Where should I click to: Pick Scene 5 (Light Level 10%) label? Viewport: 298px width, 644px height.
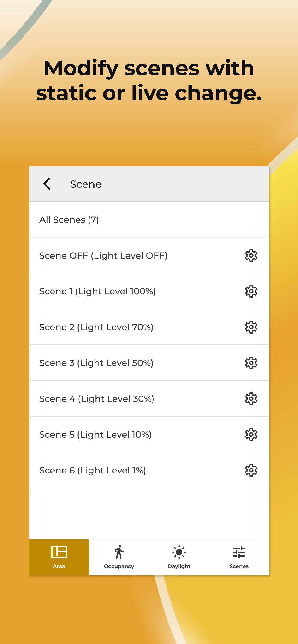click(x=95, y=435)
